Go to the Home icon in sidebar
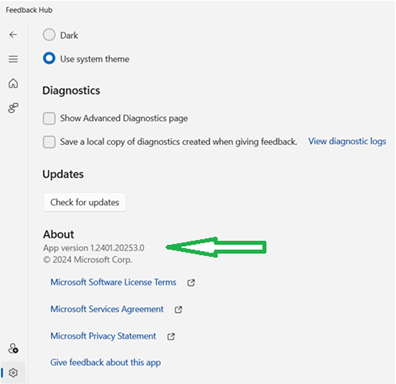 pos(13,83)
